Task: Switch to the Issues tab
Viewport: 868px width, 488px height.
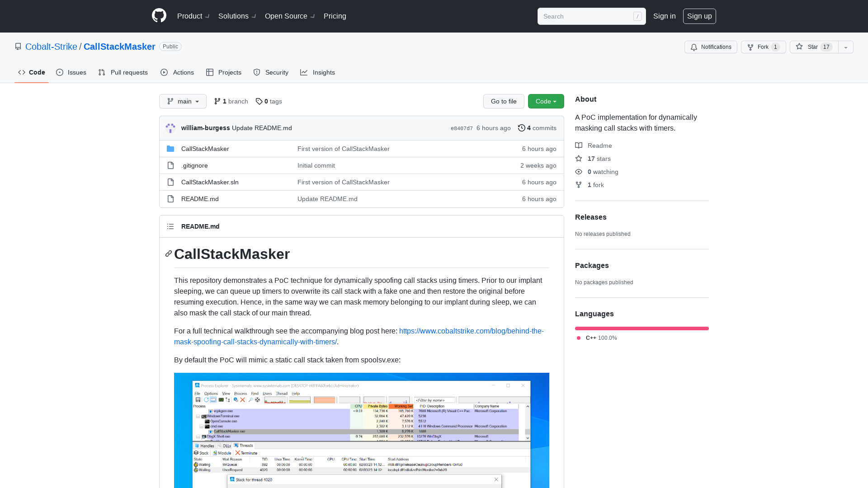Action: 71,72
